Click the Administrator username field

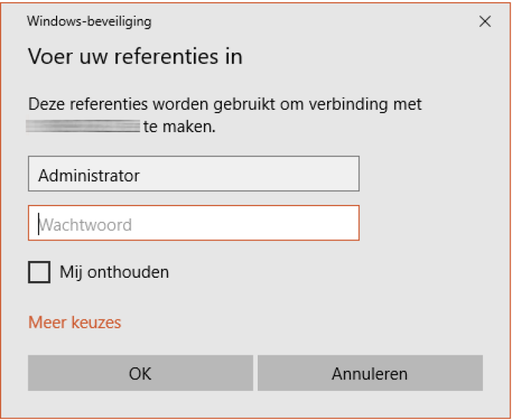click(x=194, y=175)
